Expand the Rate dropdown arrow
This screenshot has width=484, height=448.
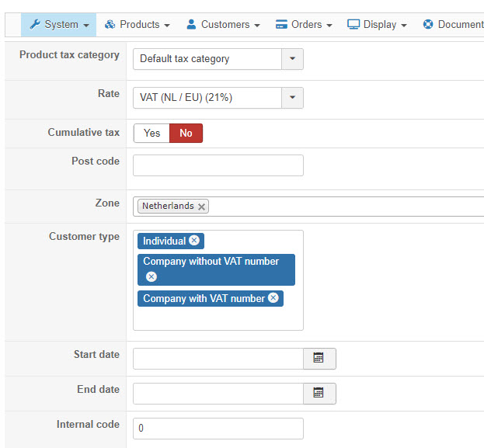(292, 97)
